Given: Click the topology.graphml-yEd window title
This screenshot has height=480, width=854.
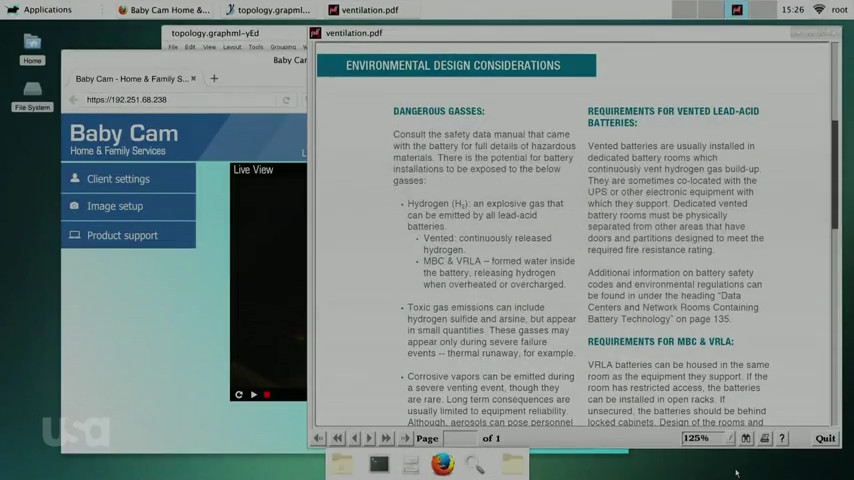Looking at the screenshot, I should point(215,33).
